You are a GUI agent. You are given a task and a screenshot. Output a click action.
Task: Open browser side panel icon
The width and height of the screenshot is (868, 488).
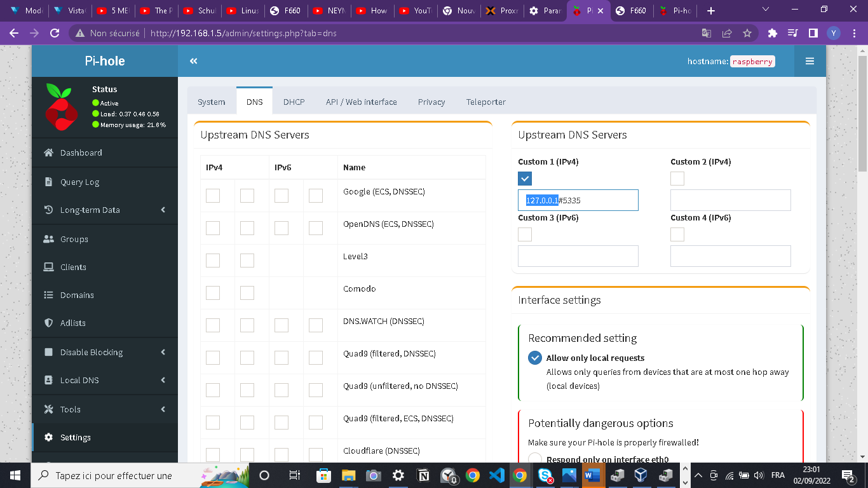pos(813,33)
